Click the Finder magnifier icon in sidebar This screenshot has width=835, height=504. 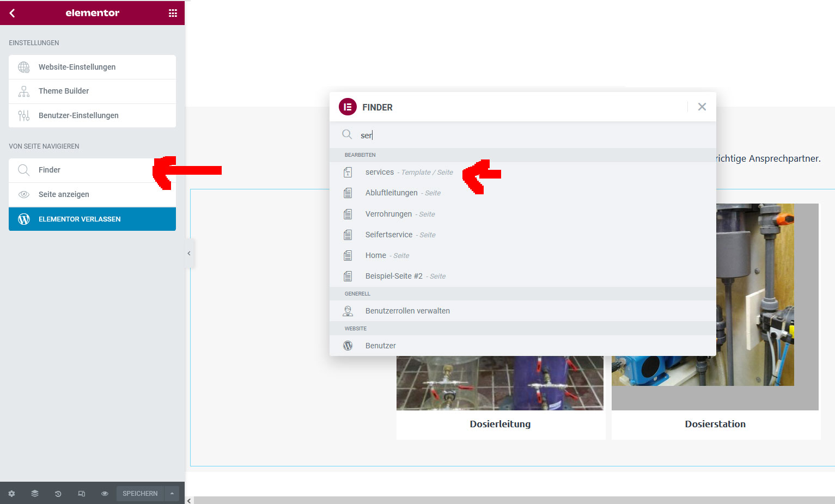pyautogui.click(x=24, y=170)
